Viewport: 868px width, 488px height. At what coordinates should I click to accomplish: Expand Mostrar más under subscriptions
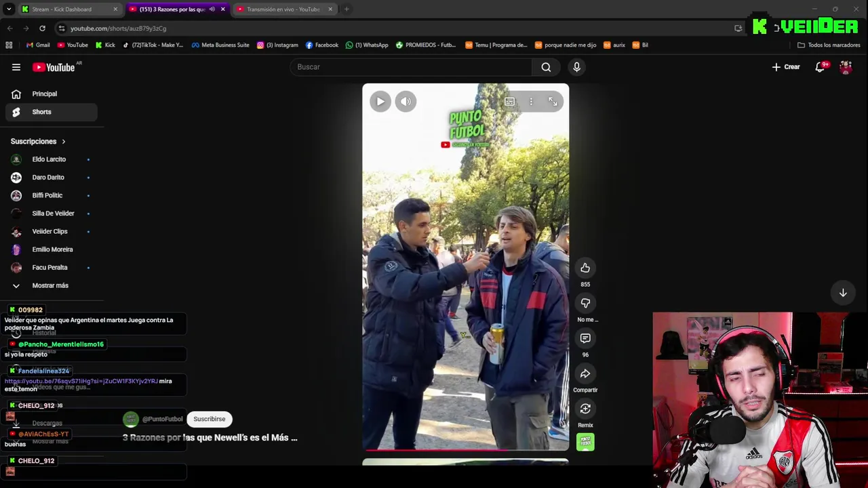tap(51, 285)
